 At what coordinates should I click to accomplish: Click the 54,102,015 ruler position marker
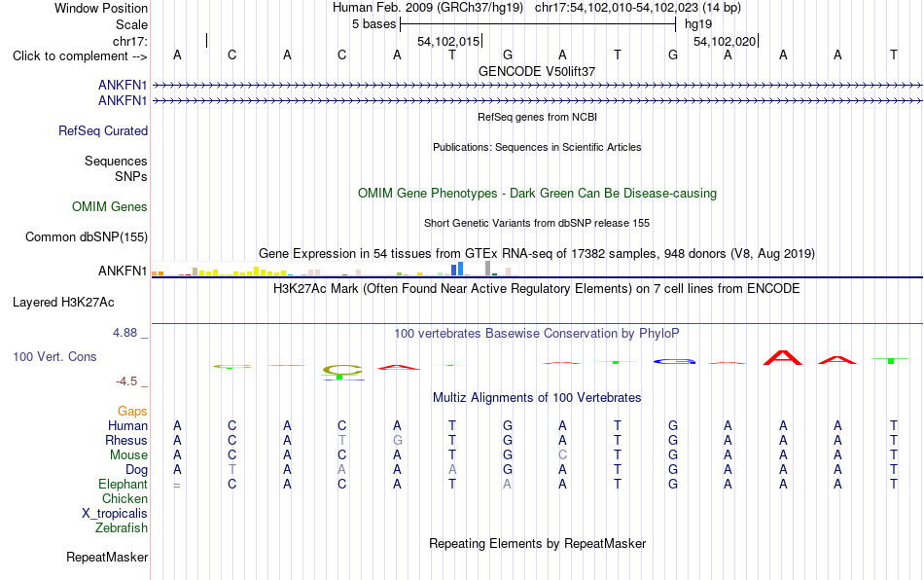(x=448, y=41)
